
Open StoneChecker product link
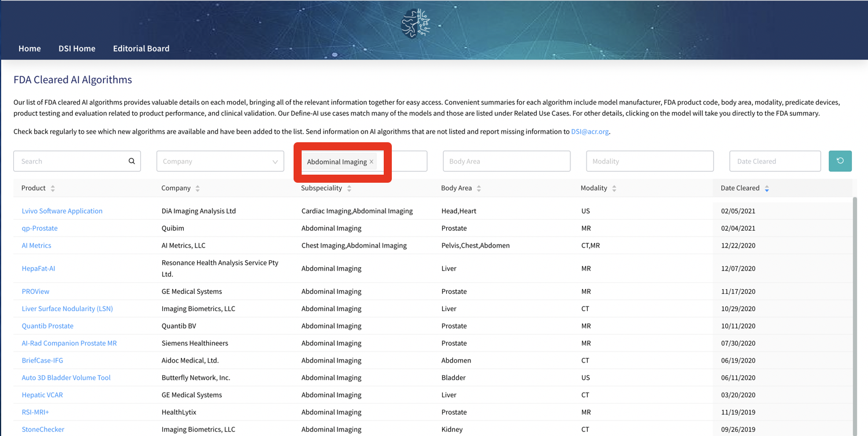click(x=43, y=430)
